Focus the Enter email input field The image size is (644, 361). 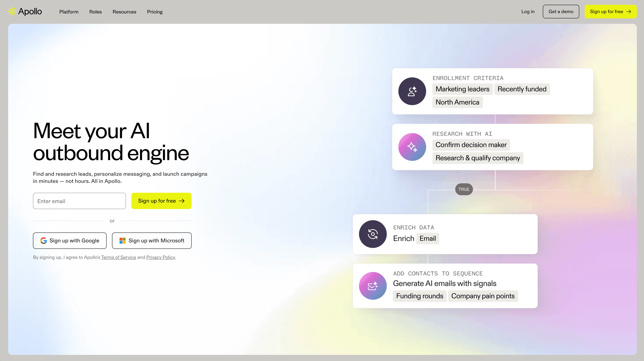point(79,201)
